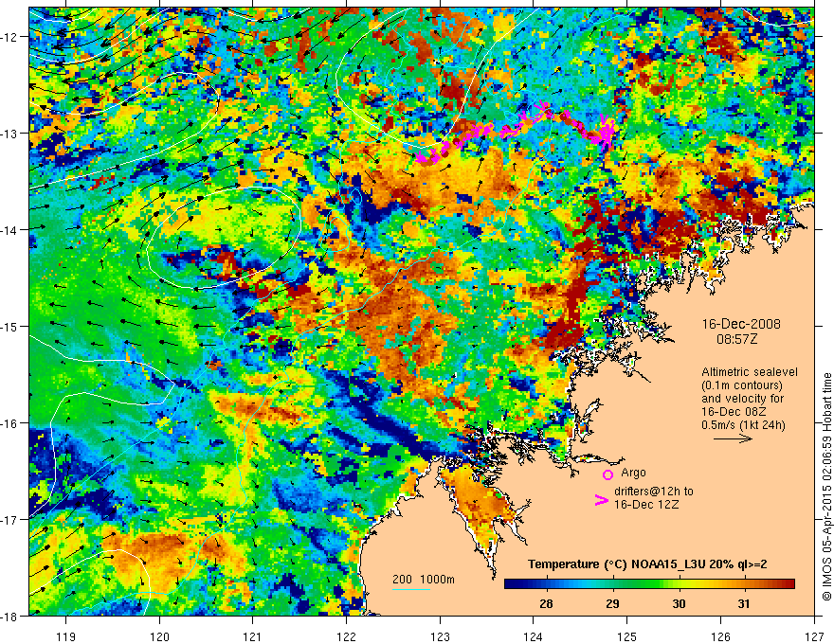834x644 pixels.
Task: Click the latitude axis label '-14'
Action: click(9, 229)
